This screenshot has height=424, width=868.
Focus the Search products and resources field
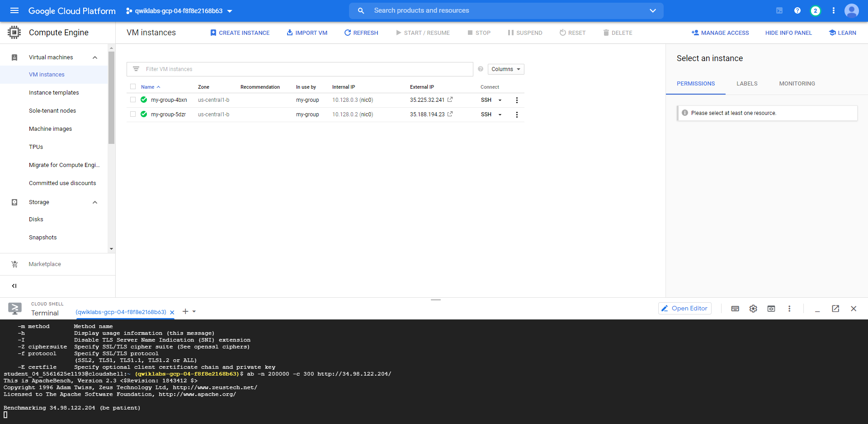[x=506, y=10]
